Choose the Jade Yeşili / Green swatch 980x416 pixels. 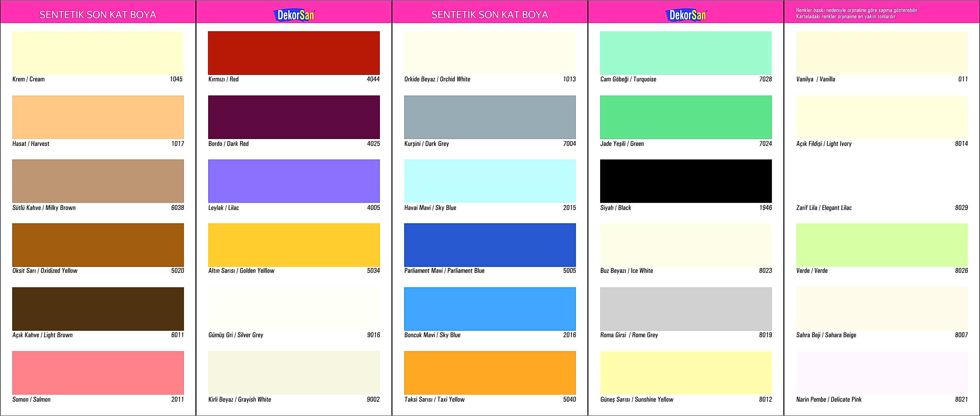(685, 117)
